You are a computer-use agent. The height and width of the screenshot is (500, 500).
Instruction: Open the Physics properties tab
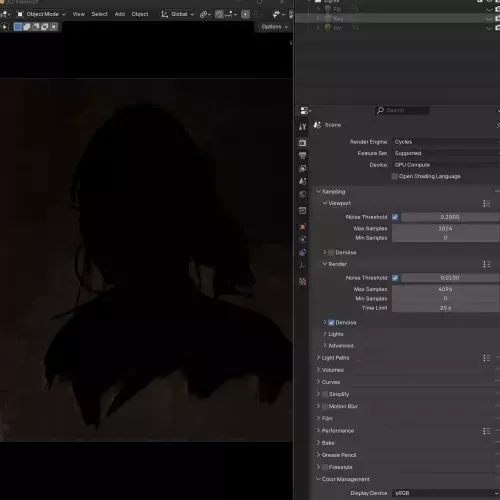pyautogui.click(x=302, y=239)
